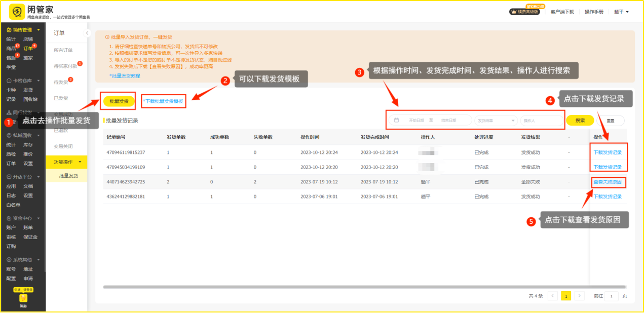Click the 闲管家 logo icon
Image resolution: width=644 pixels, height=313 pixels.
pos(17,12)
